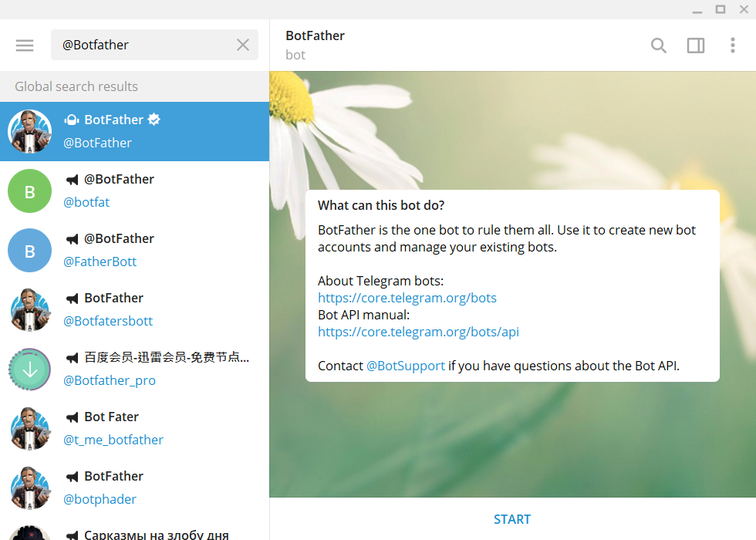Open channel result @Botfatersbott
The width and height of the screenshot is (756, 540).
tap(134, 309)
